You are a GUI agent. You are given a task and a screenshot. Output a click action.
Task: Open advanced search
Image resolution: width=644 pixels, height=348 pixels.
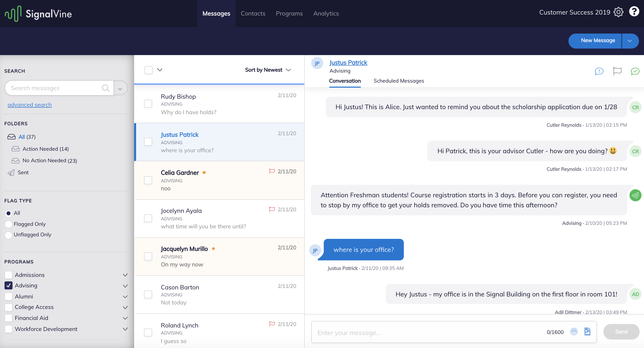[x=30, y=104]
